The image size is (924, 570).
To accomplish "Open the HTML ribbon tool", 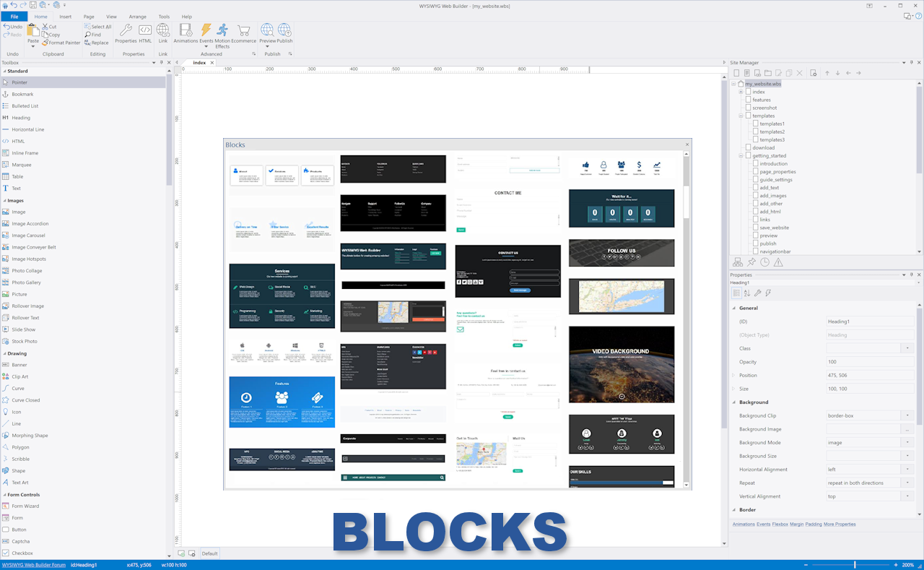I will (x=145, y=33).
